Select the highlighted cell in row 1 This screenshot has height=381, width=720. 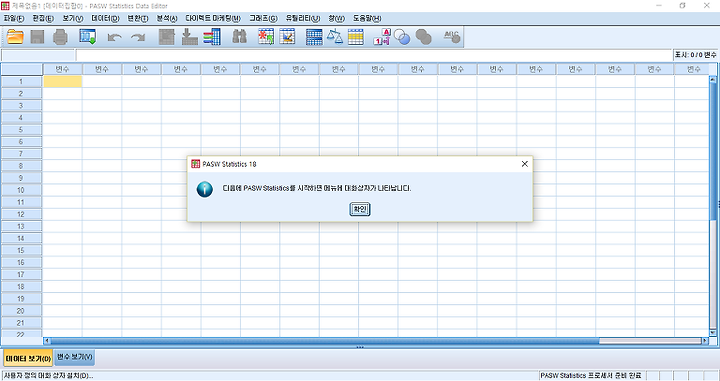point(62,81)
